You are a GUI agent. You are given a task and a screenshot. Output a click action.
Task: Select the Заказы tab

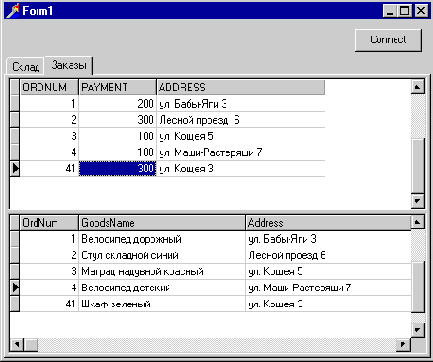(69, 65)
